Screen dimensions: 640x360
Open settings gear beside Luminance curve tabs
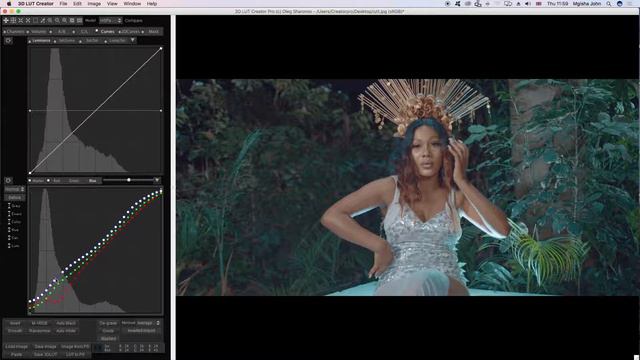8,41
